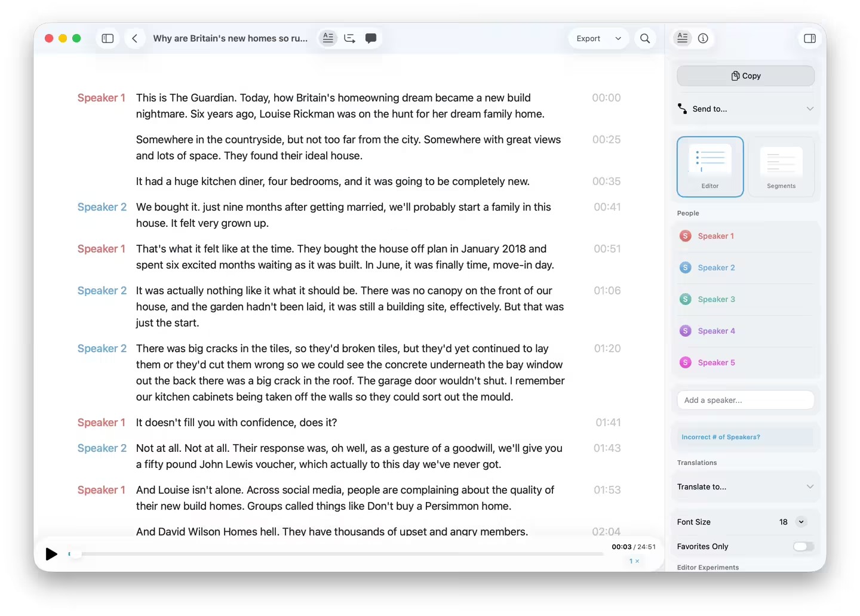
Task: Click the Speaker 1 label at 01:53
Action: [x=102, y=490]
